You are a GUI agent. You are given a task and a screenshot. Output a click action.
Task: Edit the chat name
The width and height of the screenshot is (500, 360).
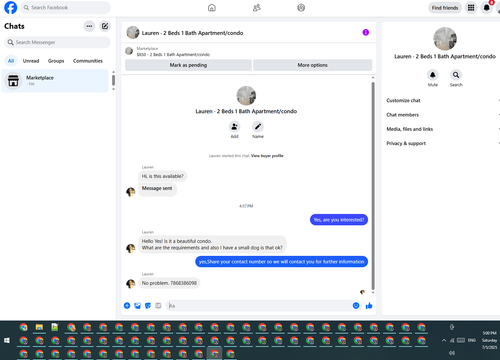(x=258, y=127)
